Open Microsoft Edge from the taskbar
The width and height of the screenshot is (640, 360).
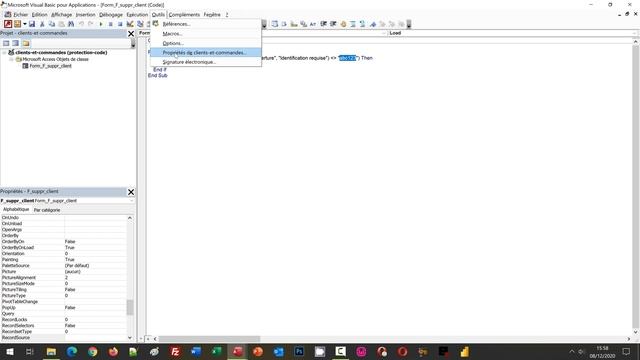click(72, 351)
